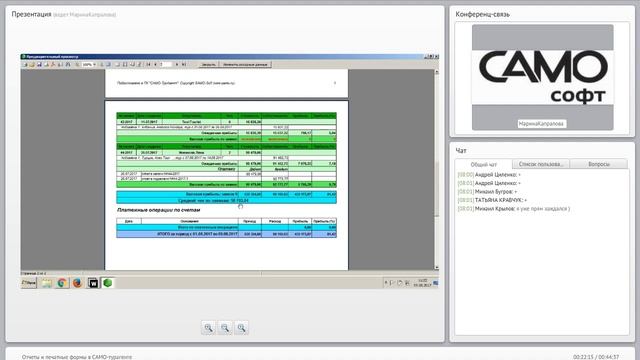Jump to the last preview page
Screen dimensions: 640x360
pos(184,64)
